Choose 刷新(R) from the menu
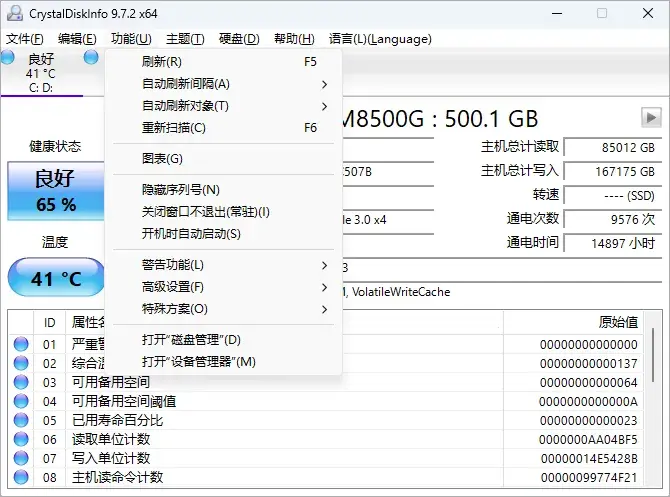 point(223,62)
